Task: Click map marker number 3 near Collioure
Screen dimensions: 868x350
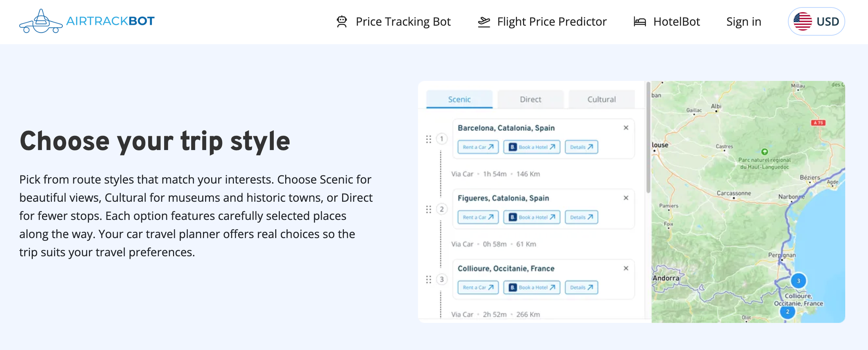Action: (798, 281)
